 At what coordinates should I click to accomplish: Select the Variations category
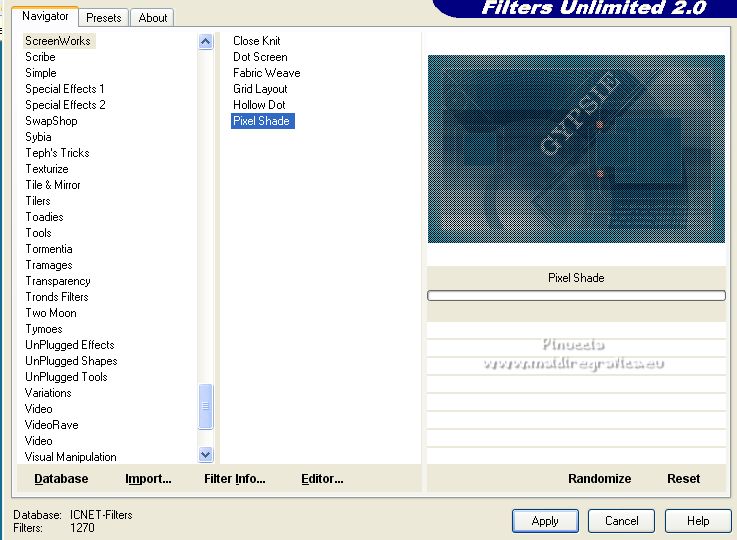point(48,392)
